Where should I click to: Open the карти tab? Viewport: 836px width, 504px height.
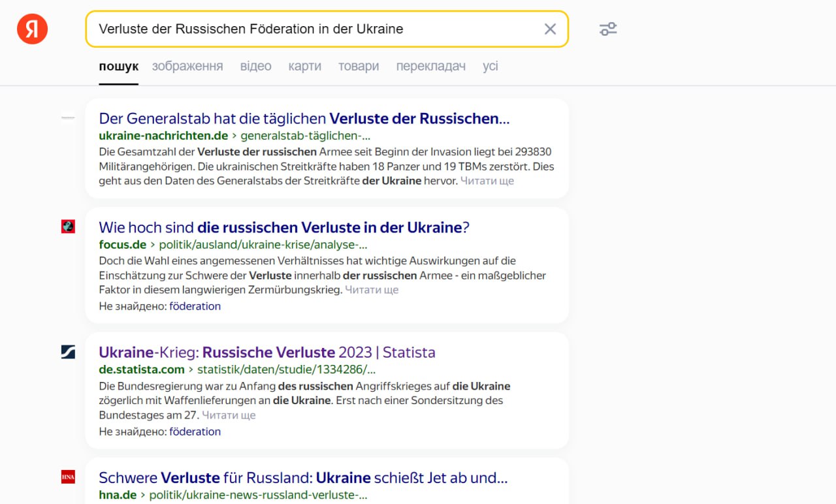click(x=304, y=66)
